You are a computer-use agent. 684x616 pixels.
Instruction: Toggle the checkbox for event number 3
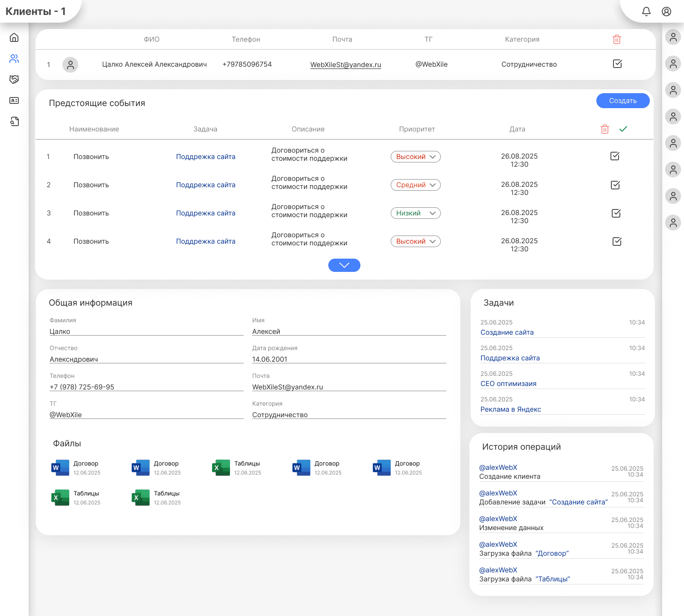click(616, 213)
